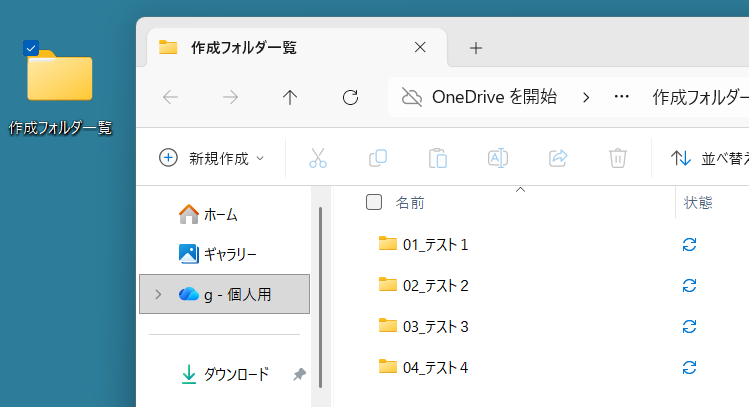Sort by the 状態 column header
Image resolution: width=749 pixels, height=407 pixels.
[698, 202]
